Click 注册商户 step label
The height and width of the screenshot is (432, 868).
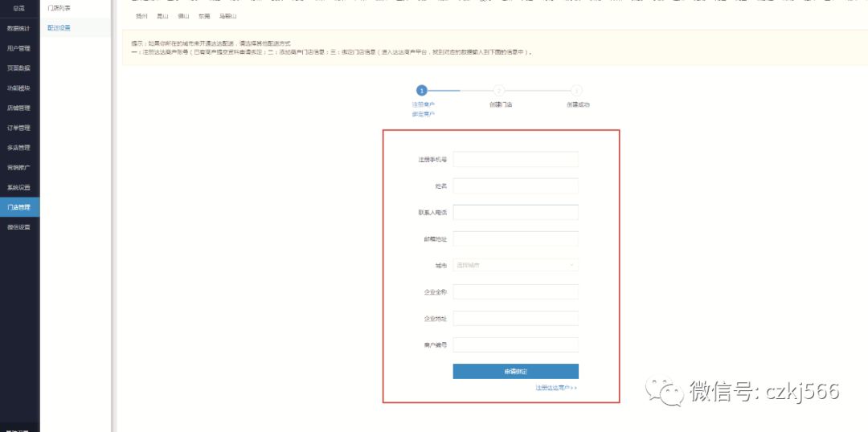pyautogui.click(x=423, y=104)
